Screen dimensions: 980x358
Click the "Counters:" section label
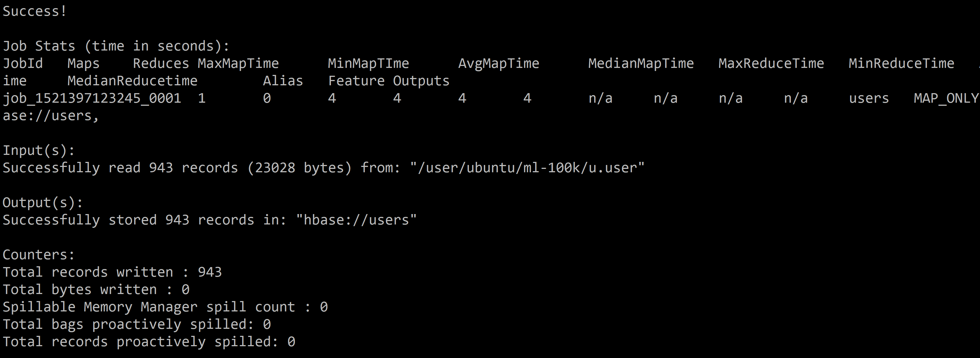tap(38, 255)
